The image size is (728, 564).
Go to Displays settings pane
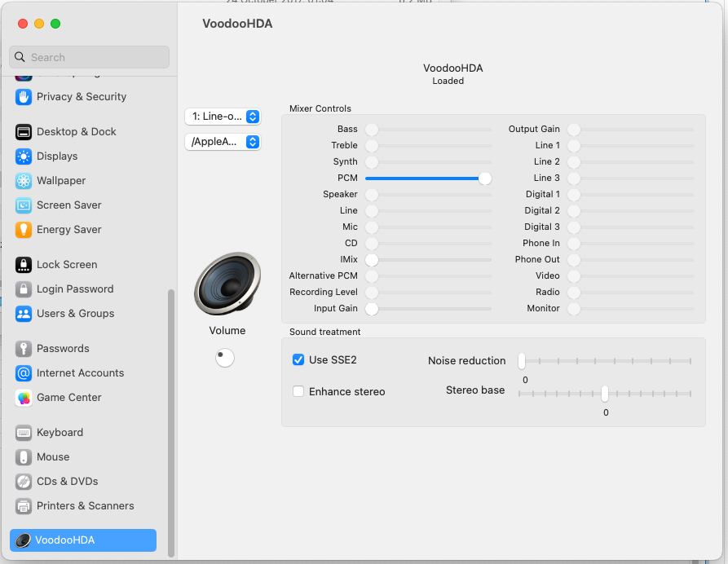(83, 156)
